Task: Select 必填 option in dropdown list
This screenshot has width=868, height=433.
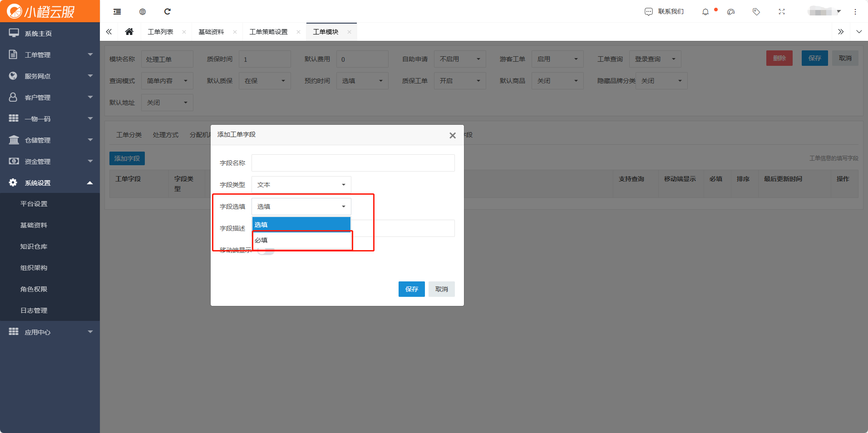Action: tap(301, 240)
